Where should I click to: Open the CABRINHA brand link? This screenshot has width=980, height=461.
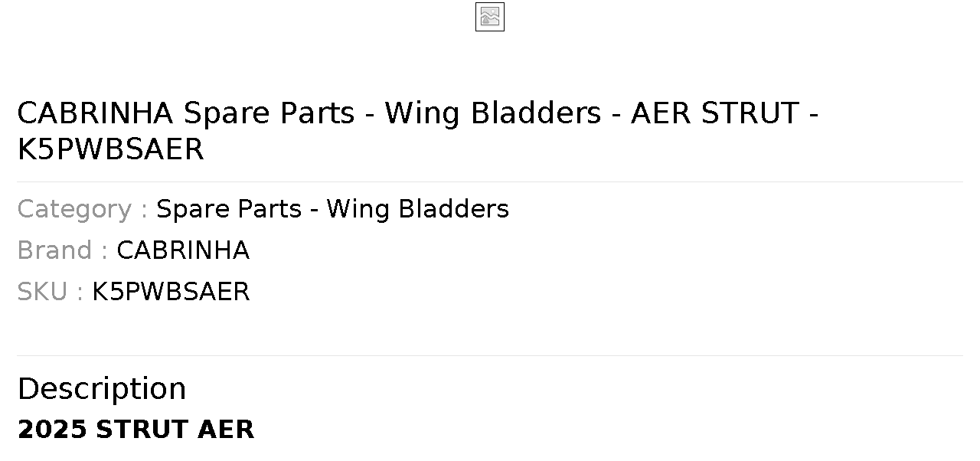183,250
